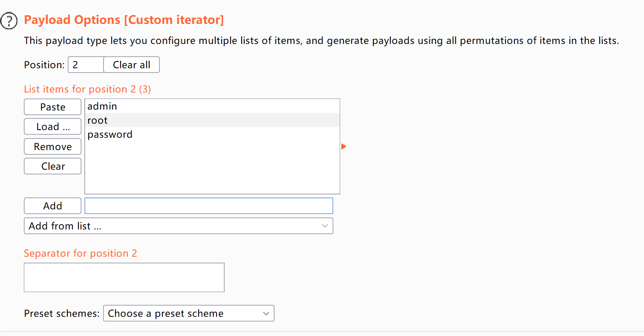Open the Choose a preset scheme dropdown

188,313
